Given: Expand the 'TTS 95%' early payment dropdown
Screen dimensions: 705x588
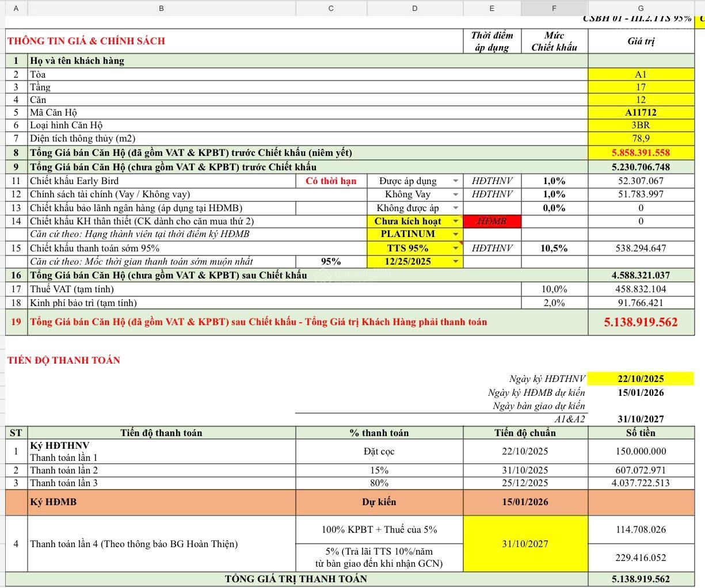Looking at the screenshot, I should click(x=455, y=248).
